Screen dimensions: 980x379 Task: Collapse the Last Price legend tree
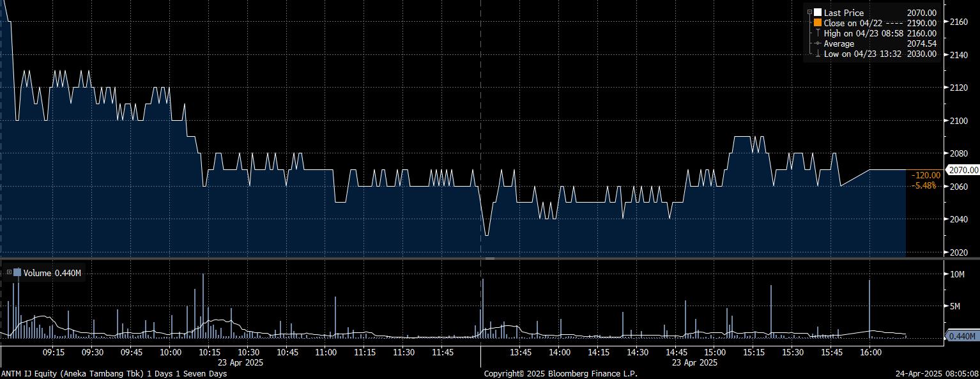(x=809, y=12)
